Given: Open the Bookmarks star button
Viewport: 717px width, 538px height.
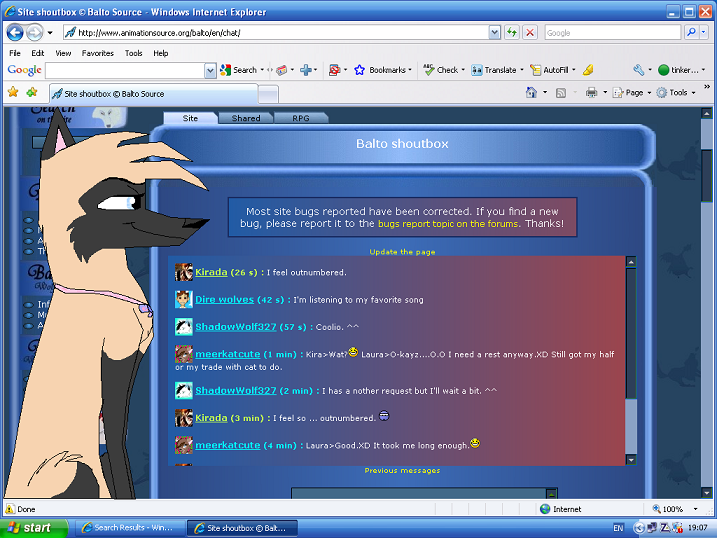Looking at the screenshot, I should [x=382, y=70].
